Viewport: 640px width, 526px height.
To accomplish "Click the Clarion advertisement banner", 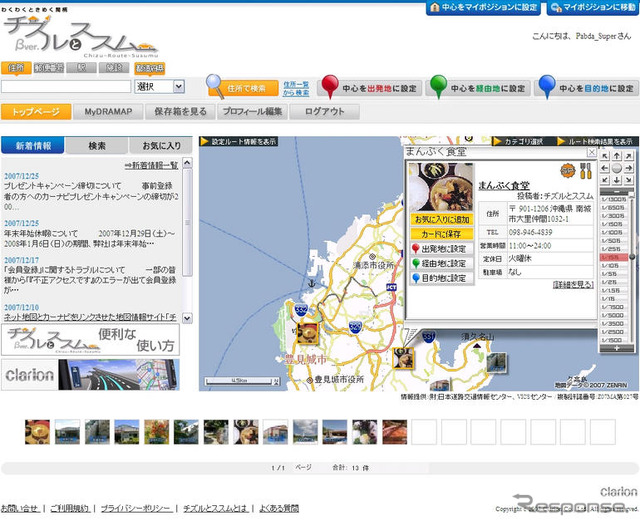I will pyautogui.click(x=90, y=375).
